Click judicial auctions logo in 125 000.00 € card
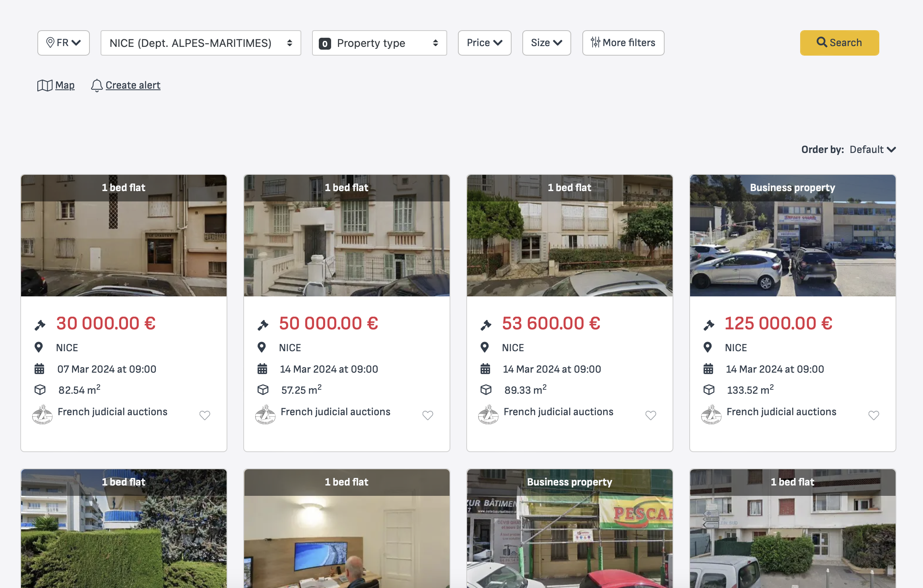Screen dimensions: 923x588 click(711, 414)
